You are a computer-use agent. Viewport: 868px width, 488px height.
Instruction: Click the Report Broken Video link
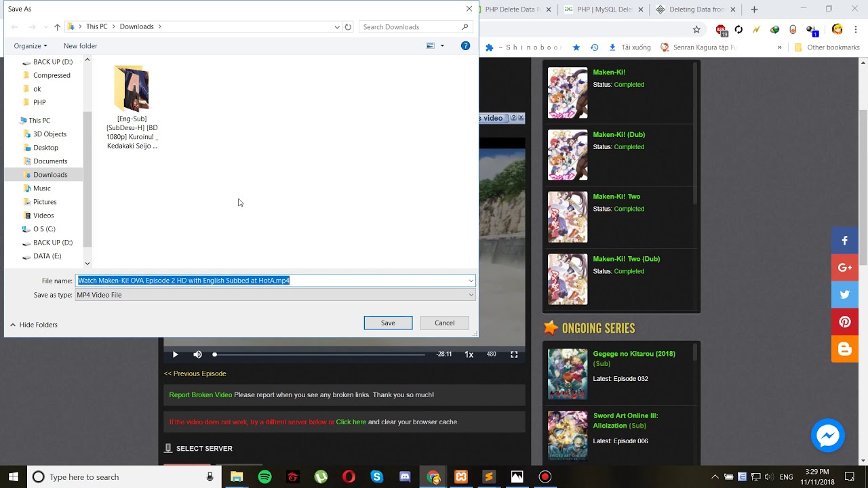pos(201,394)
